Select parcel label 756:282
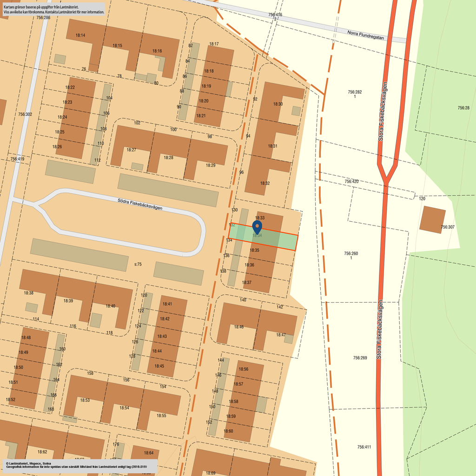This screenshot has height=476, width=476. (355, 92)
